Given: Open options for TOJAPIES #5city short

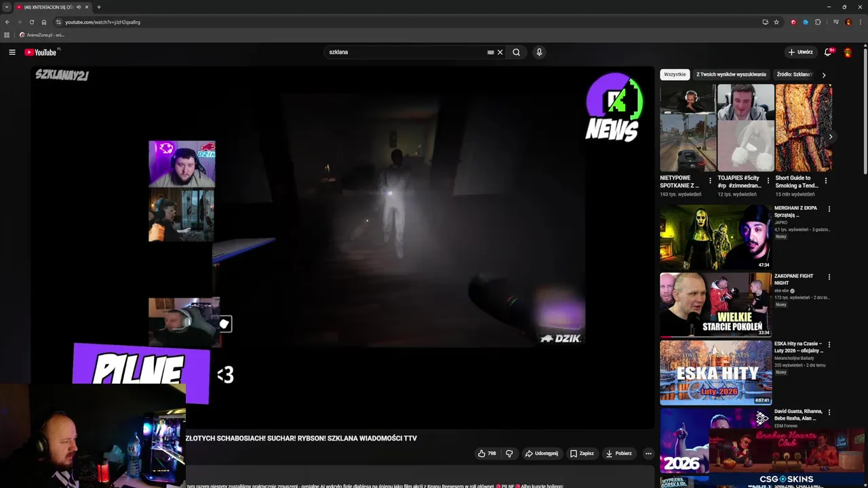Looking at the screenshot, I should (x=768, y=181).
